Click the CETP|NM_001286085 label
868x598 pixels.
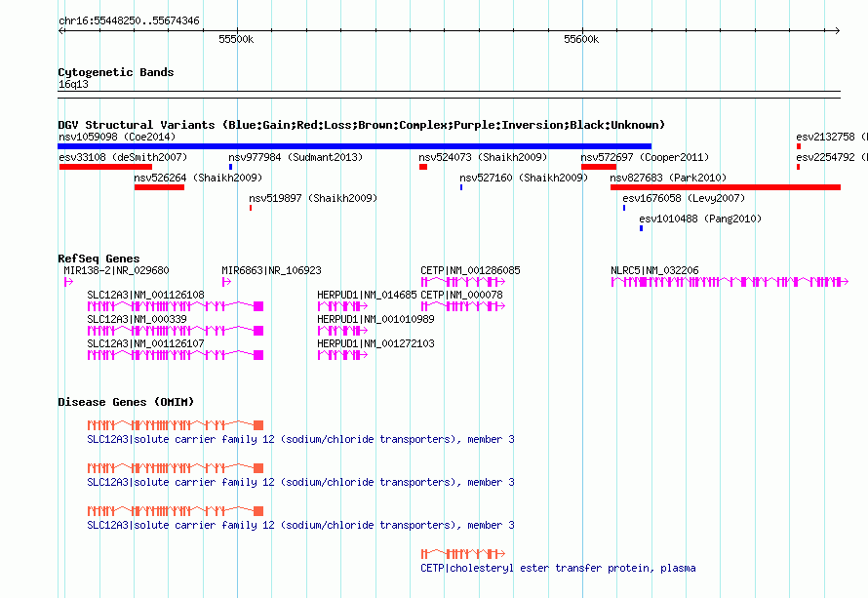click(x=470, y=271)
